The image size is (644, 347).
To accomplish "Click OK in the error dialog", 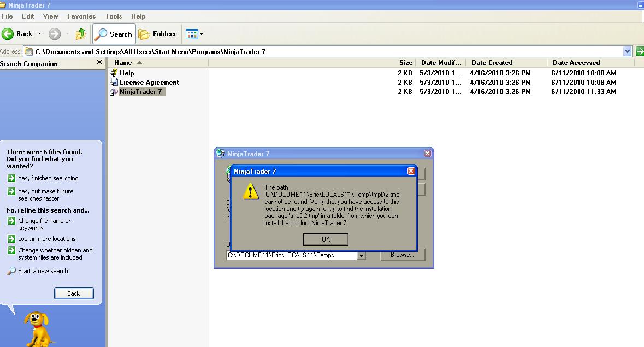I will (x=326, y=239).
